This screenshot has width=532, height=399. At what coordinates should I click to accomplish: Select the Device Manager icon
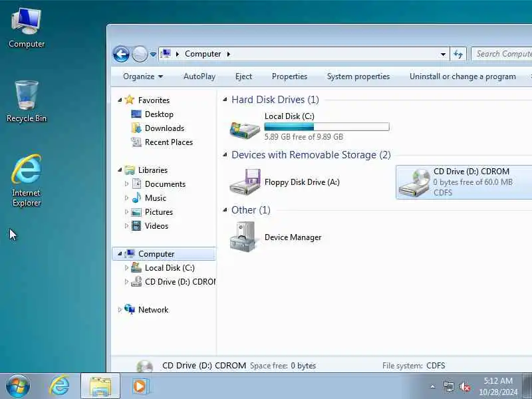tap(243, 237)
